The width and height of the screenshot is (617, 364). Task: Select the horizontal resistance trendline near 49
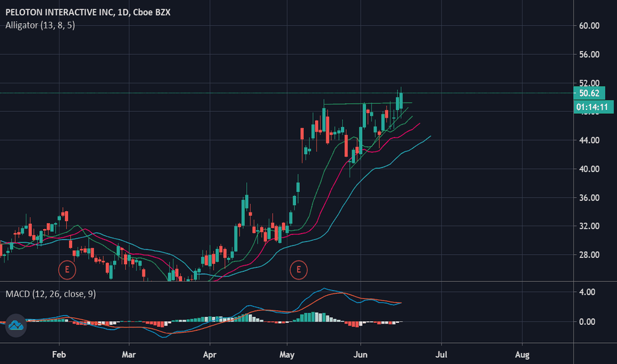pos(368,103)
